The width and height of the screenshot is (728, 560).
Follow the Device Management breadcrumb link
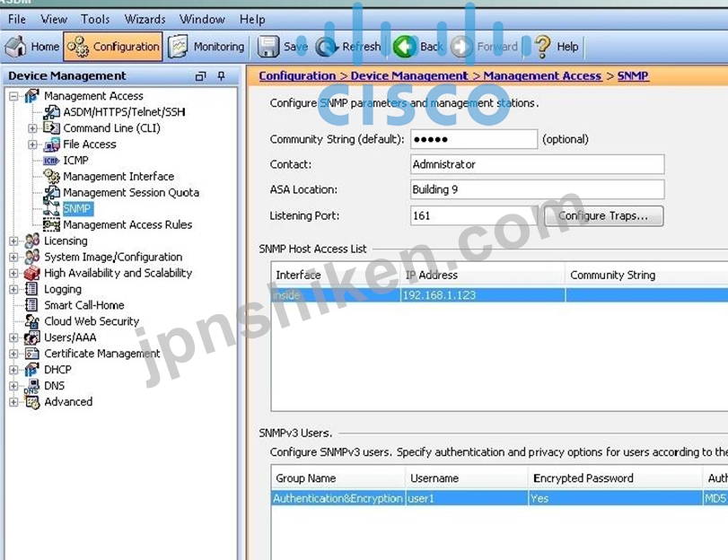[x=409, y=75]
